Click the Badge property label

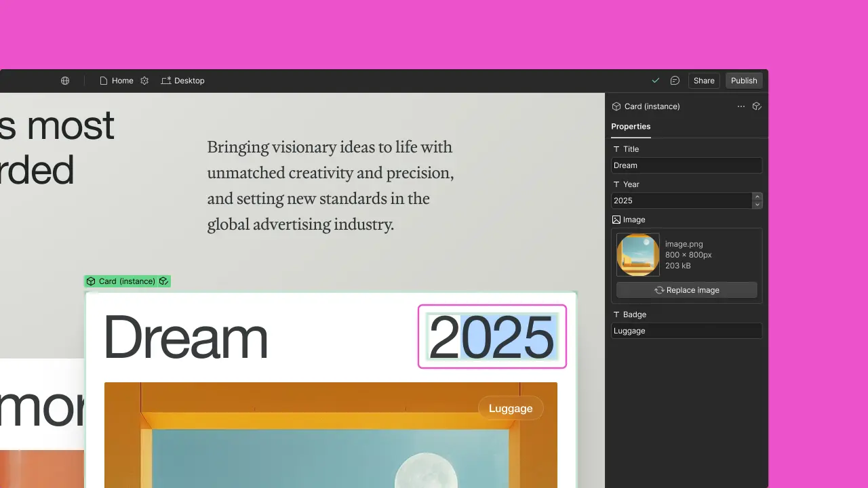634,314
